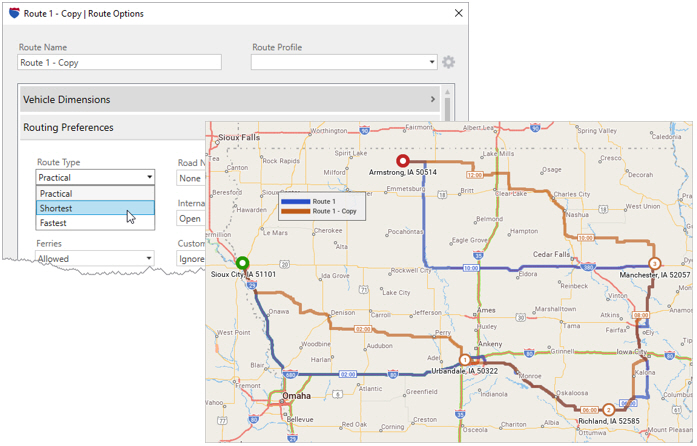The height and width of the screenshot is (446, 697).
Task: Click the app logo in title bar
Action: 14,13
